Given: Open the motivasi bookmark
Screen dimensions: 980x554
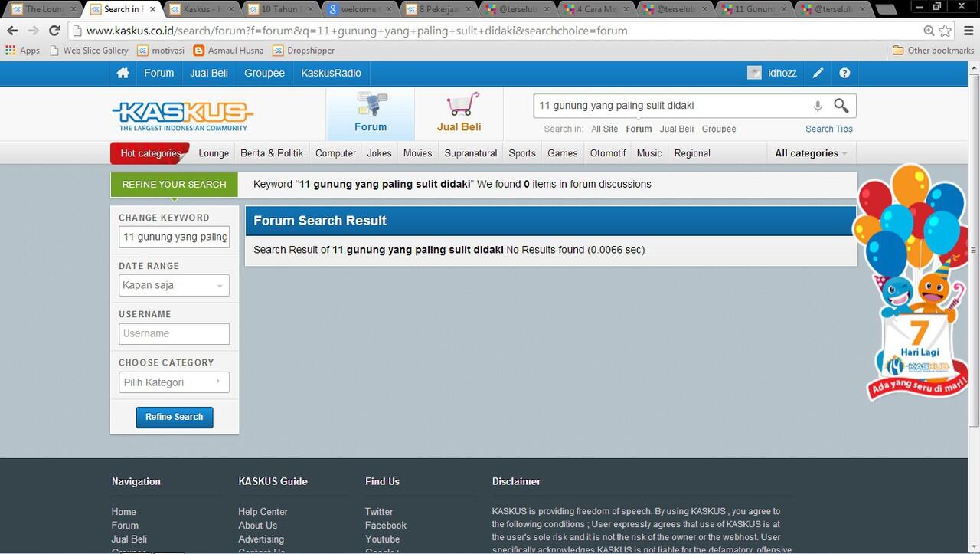Looking at the screenshot, I should (x=162, y=51).
